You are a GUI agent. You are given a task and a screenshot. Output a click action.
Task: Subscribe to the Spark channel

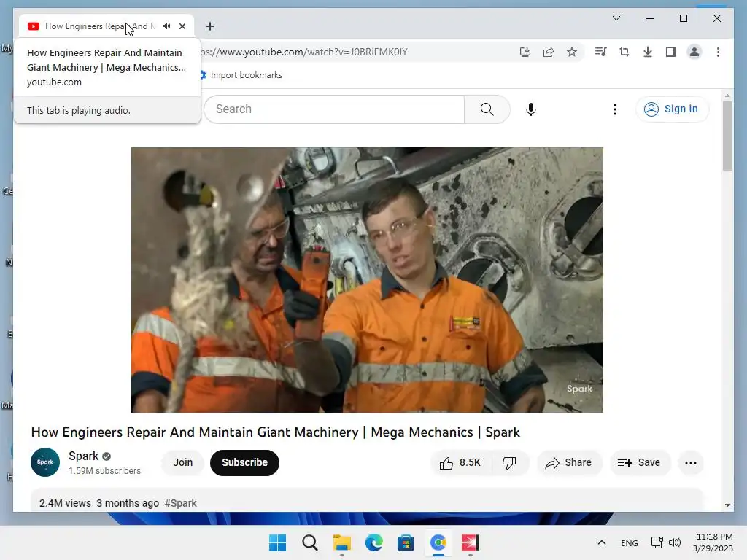coord(244,462)
